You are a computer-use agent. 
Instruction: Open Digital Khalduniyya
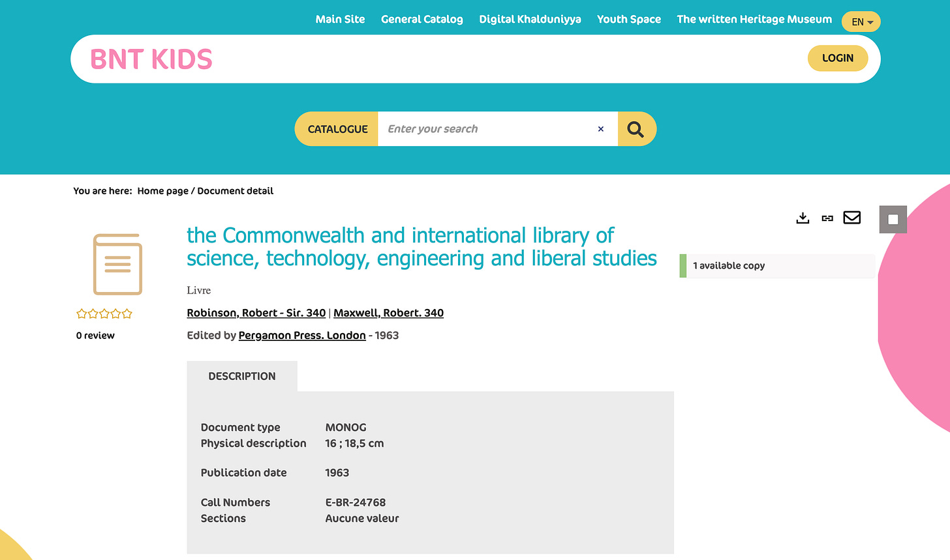(530, 20)
